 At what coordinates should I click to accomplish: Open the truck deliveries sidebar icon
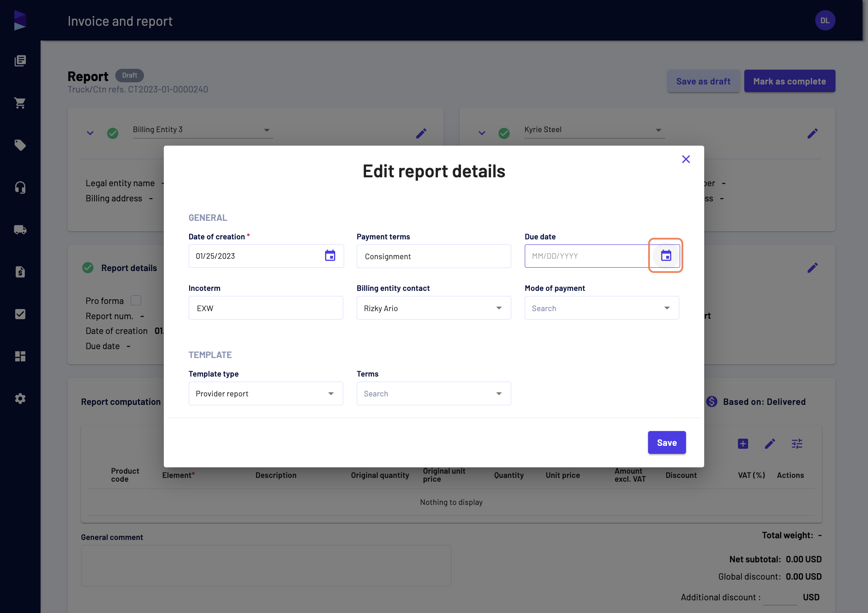point(20,230)
